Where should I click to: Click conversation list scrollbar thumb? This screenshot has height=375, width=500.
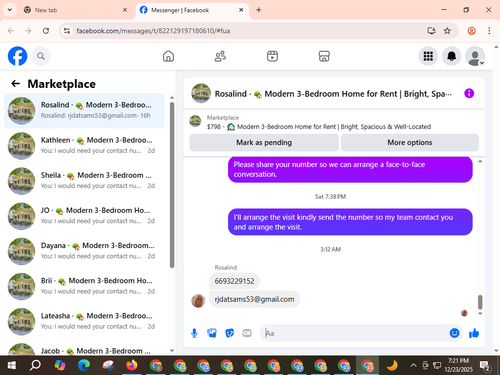click(172, 185)
